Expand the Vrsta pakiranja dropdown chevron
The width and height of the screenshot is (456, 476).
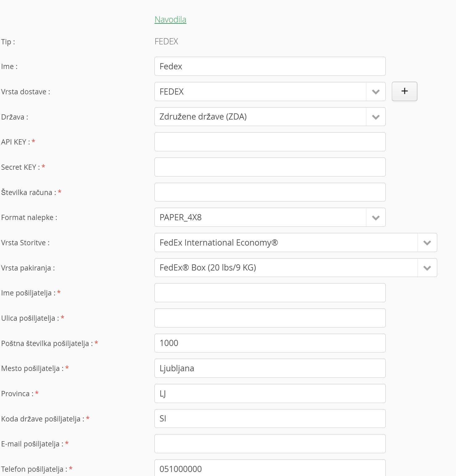point(427,268)
